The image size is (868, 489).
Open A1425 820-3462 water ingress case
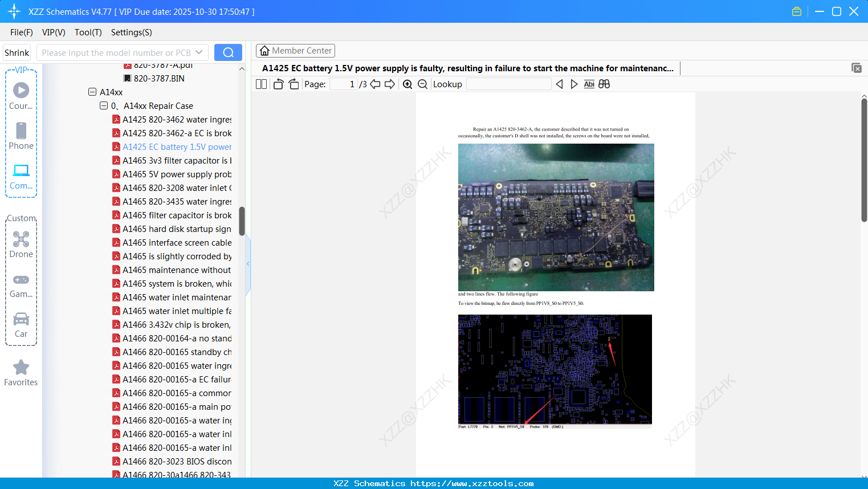click(x=177, y=120)
